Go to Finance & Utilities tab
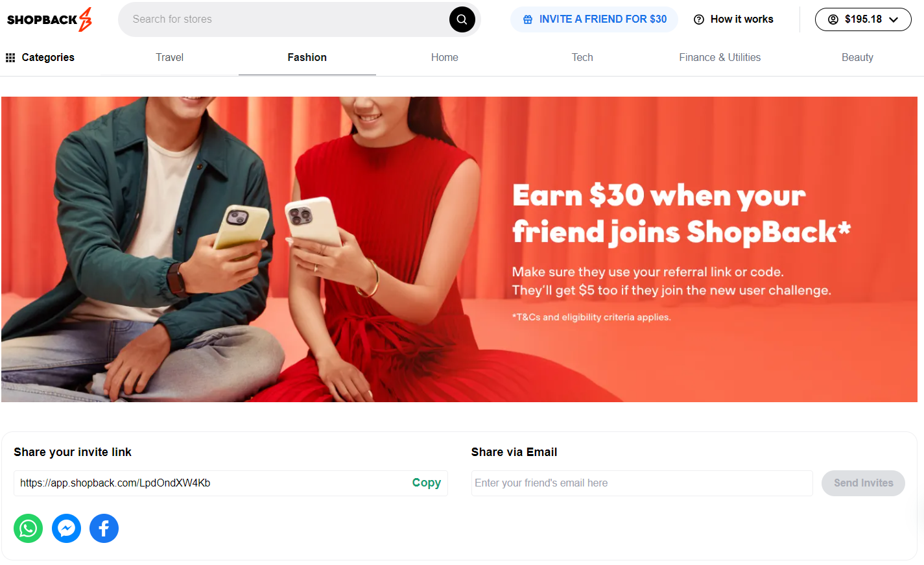924x565 pixels. click(720, 58)
